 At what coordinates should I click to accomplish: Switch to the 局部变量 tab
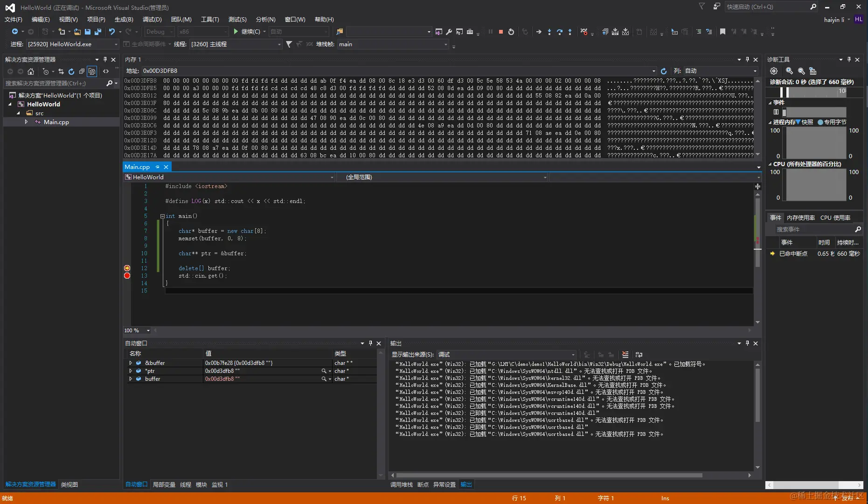pyautogui.click(x=164, y=485)
